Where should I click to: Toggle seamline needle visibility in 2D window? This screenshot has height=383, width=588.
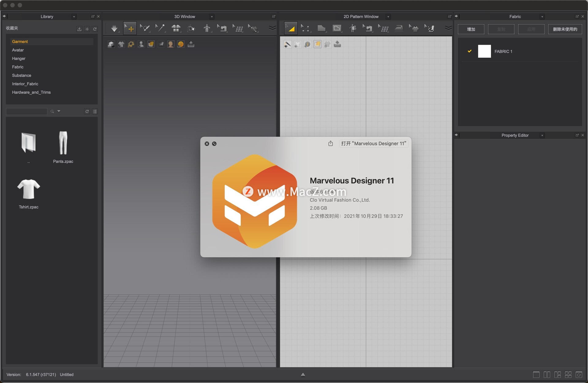coord(287,44)
